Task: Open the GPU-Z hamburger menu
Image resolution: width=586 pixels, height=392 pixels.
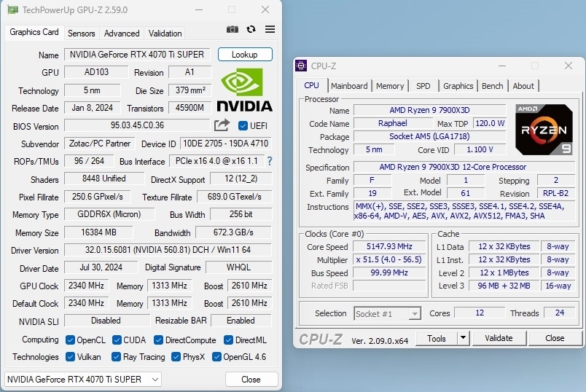Action: tap(270, 29)
